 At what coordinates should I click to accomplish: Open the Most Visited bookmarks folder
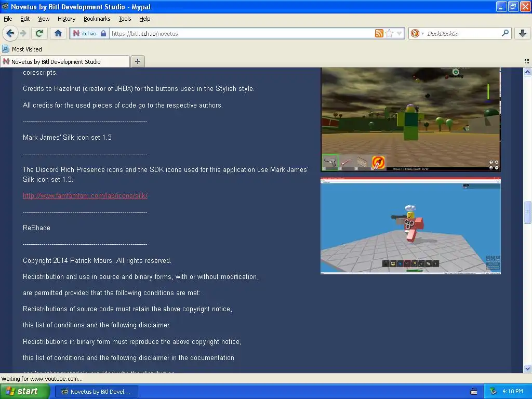pyautogui.click(x=22, y=49)
